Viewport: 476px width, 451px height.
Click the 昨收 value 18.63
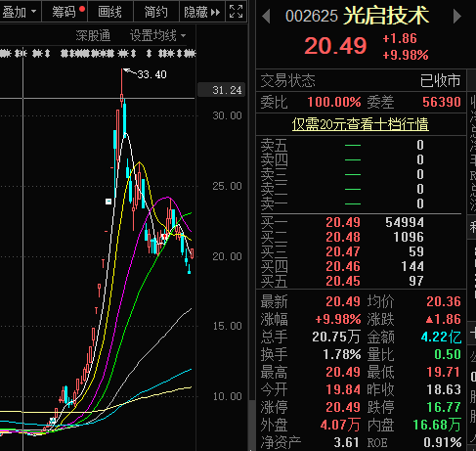tap(444, 389)
